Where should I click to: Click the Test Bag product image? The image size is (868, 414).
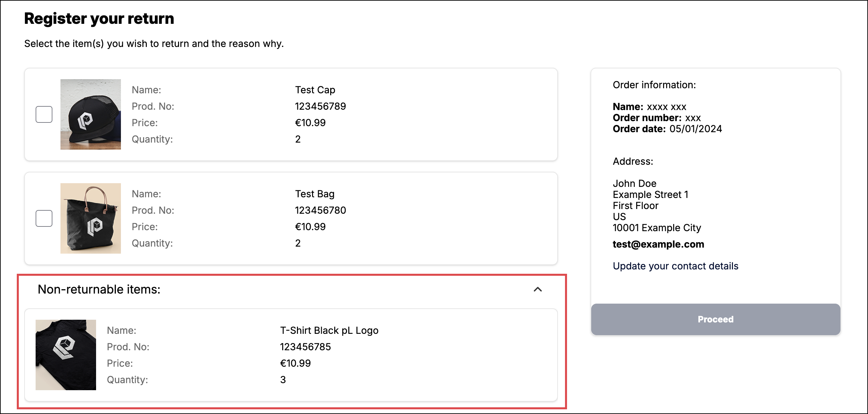point(91,218)
